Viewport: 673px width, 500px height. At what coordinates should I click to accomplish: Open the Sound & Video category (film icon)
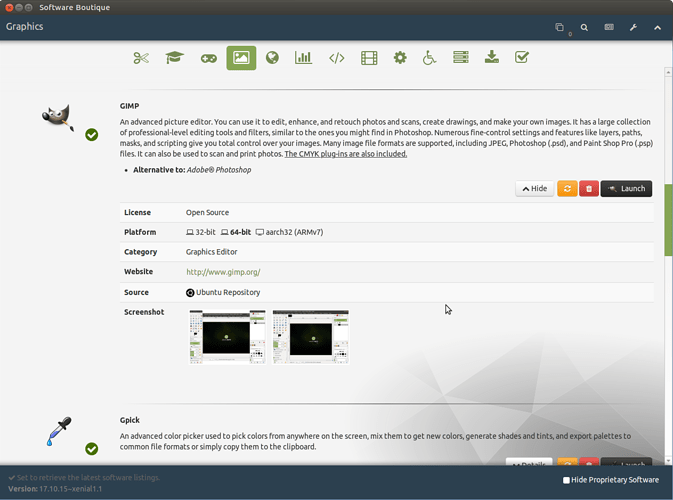369,58
